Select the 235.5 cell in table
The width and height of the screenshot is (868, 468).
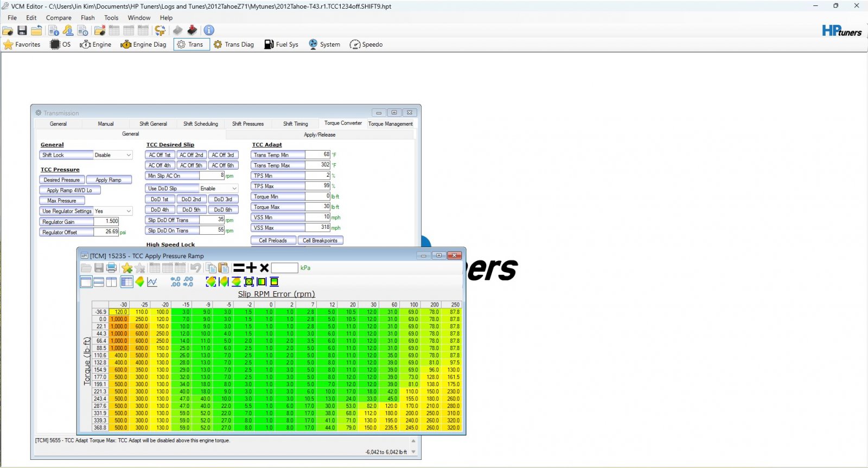390,428
